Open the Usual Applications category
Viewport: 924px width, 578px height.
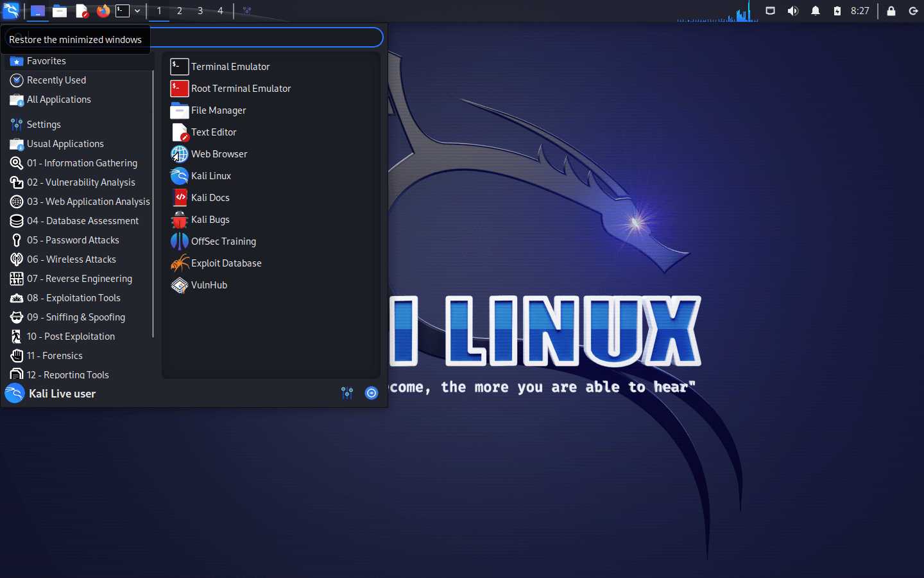tap(79, 144)
